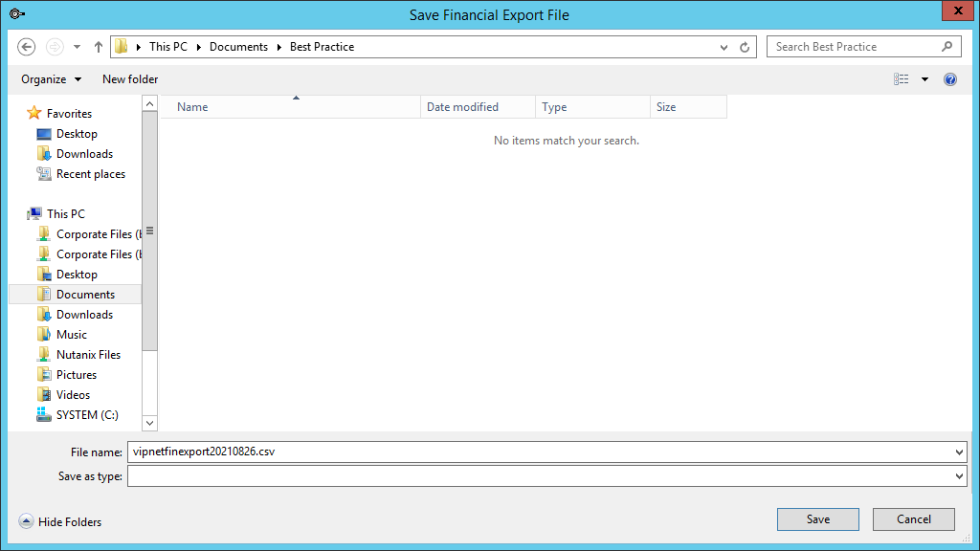Select This PC in the address path

(168, 47)
